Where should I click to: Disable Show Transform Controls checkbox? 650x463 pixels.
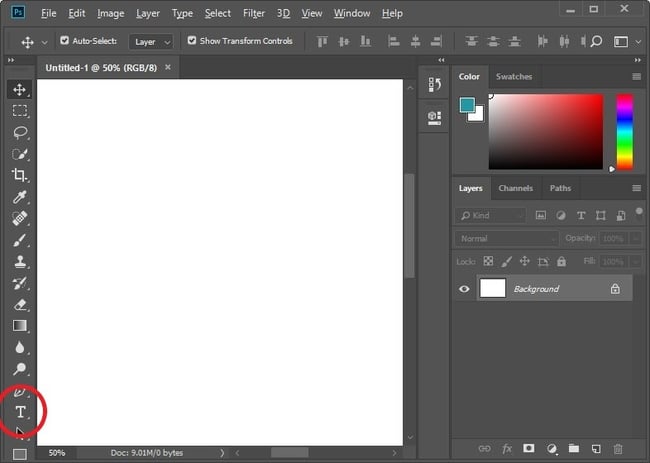click(x=192, y=41)
